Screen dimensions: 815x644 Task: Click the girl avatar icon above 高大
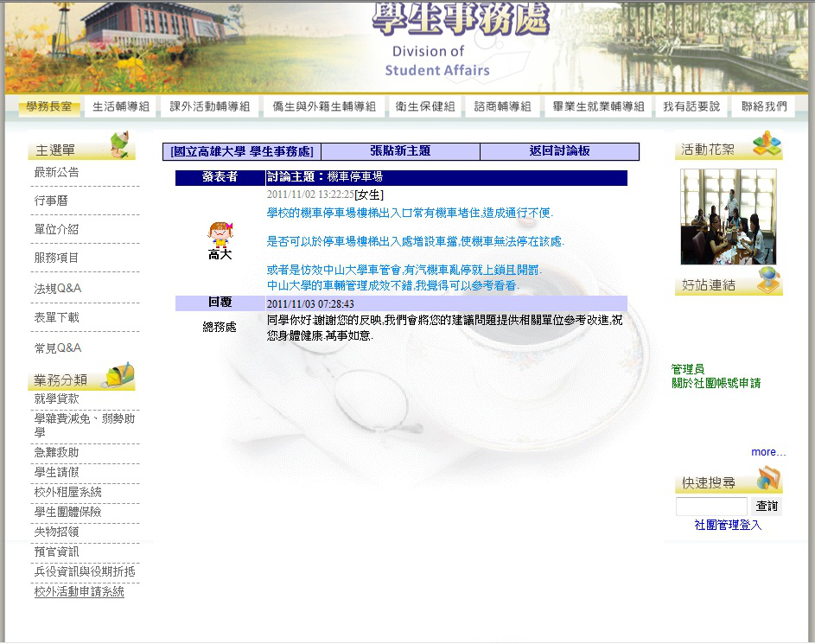[x=220, y=235]
